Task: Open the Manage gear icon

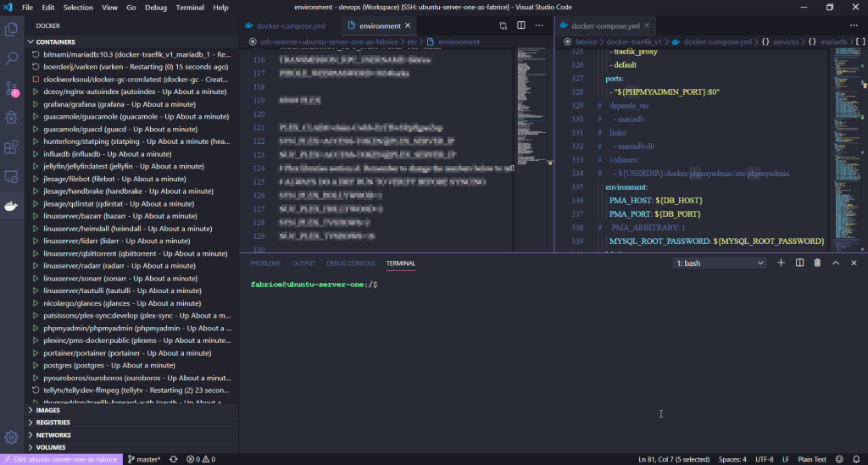Action: [x=12, y=437]
